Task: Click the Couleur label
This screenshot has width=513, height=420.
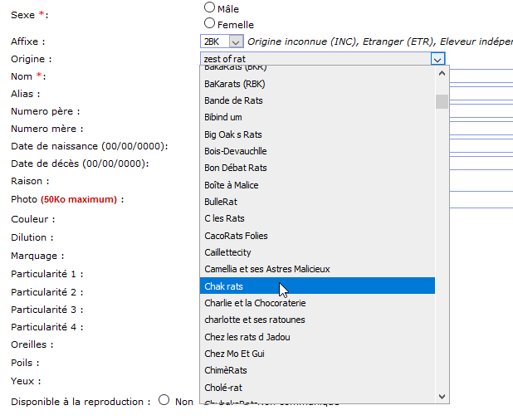Action: (x=33, y=219)
